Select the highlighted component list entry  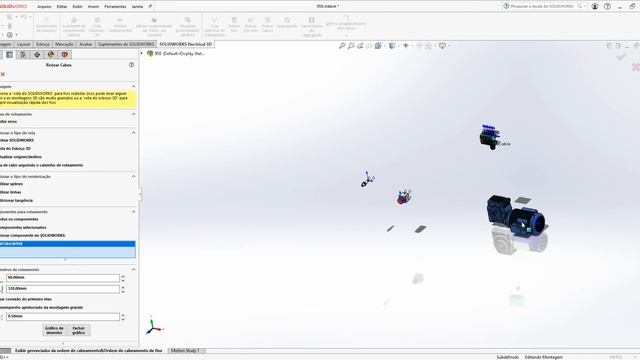67,244
